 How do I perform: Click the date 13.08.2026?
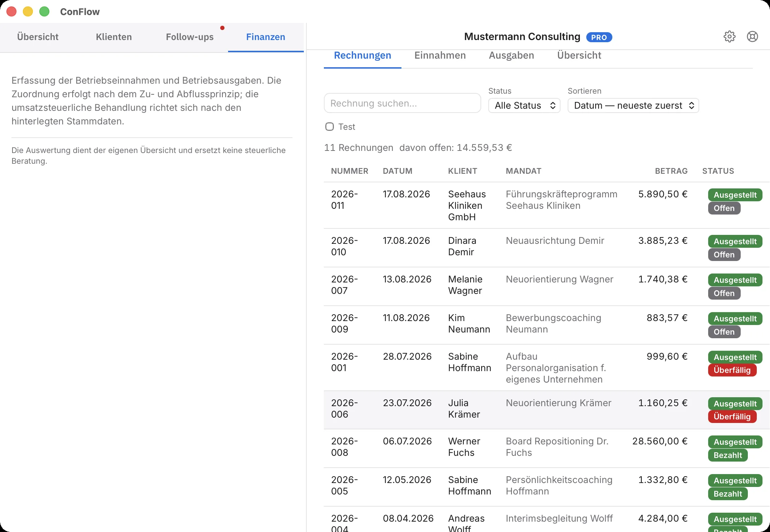[407, 279]
